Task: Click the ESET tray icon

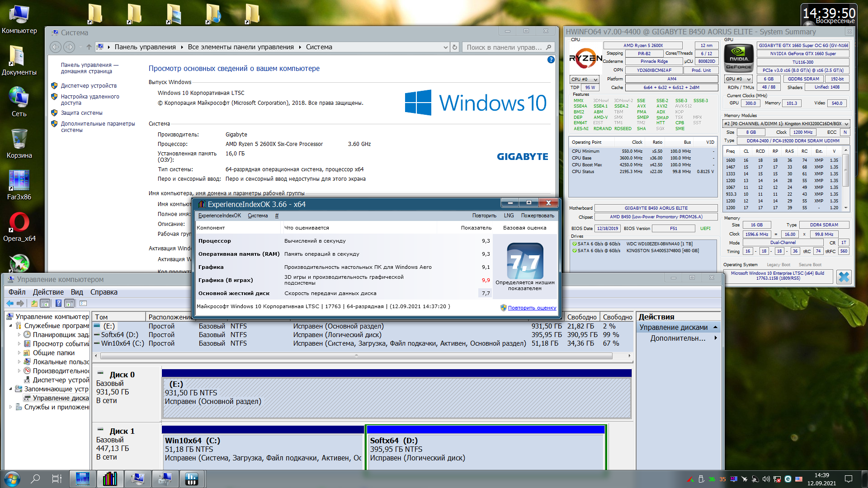Action: click(788, 479)
